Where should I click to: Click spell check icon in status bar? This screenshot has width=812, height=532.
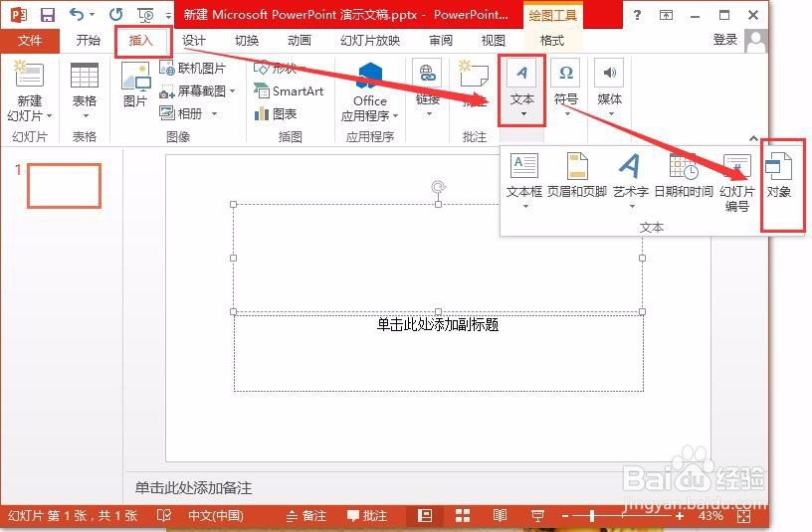[163, 515]
